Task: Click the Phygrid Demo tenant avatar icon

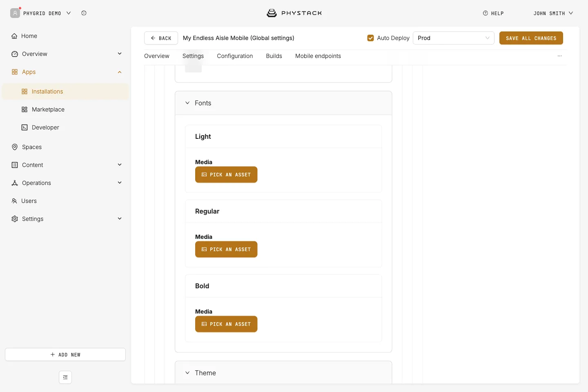Action: (15, 13)
